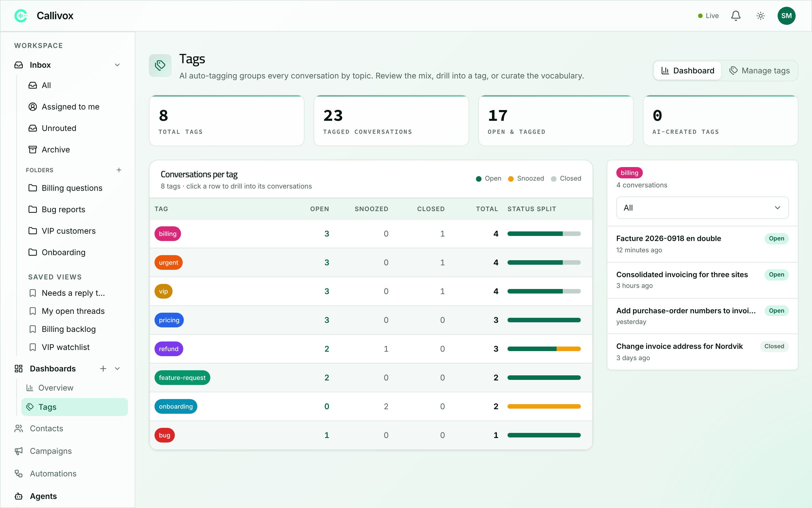812x508 pixels.
Task: Open the Onboarding folder
Action: click(74, 252)
